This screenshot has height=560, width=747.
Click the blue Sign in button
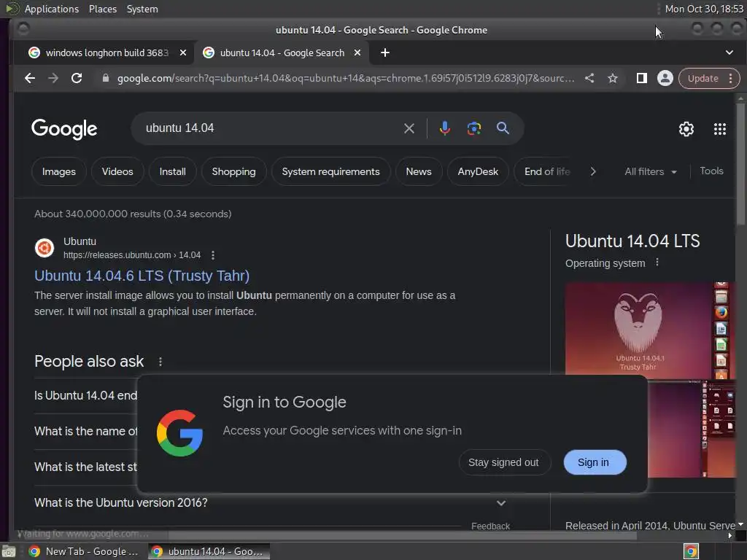coord(595,462)
